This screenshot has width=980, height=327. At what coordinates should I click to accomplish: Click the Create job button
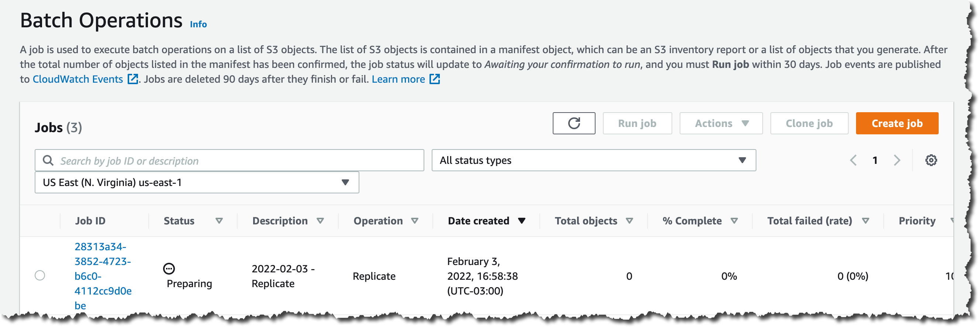click(897, 123)
